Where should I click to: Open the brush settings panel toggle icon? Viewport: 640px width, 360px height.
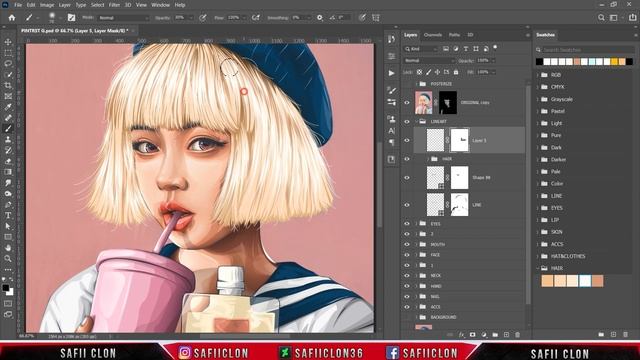[x=71, y=18]
